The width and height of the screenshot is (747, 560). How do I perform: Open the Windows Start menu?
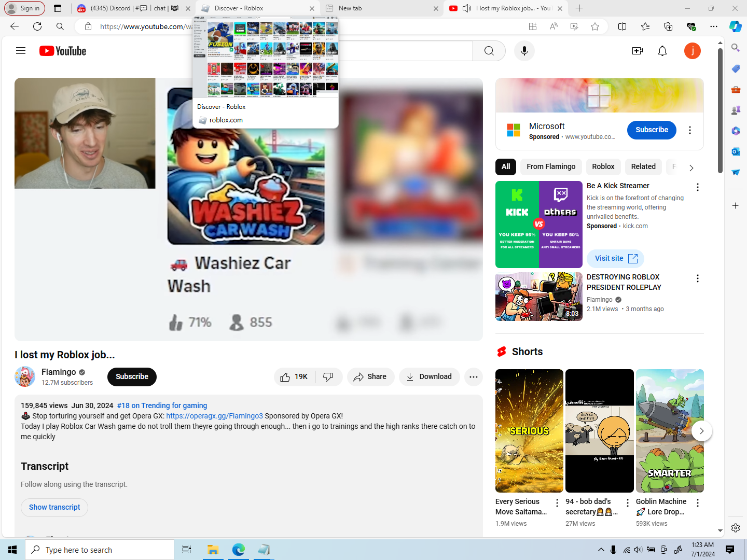click(x=12, y=550)
